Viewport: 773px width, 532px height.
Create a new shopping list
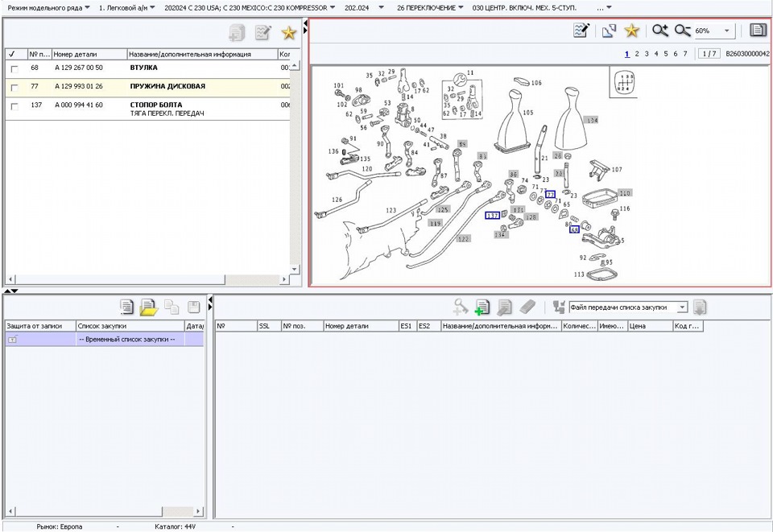click(x=126, y=307)
